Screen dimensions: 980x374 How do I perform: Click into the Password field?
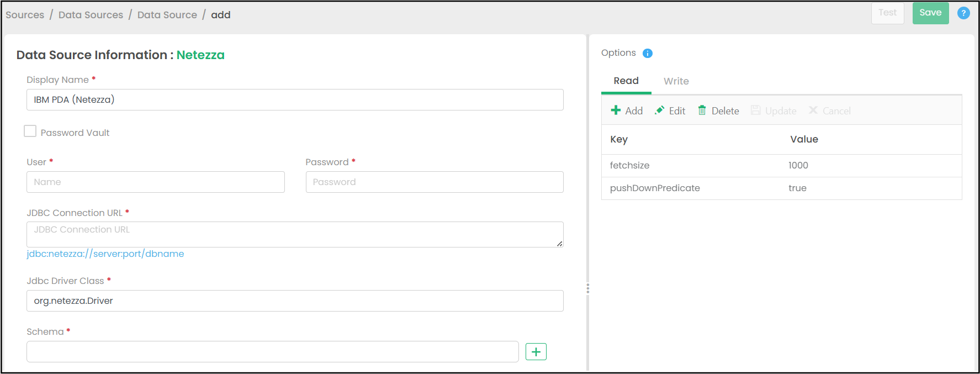[434, 182]
